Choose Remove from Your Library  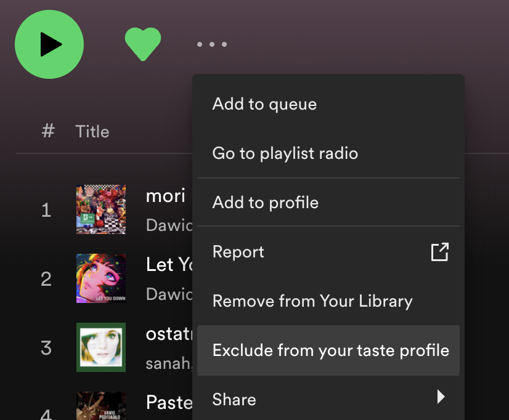tap(312, 301)
